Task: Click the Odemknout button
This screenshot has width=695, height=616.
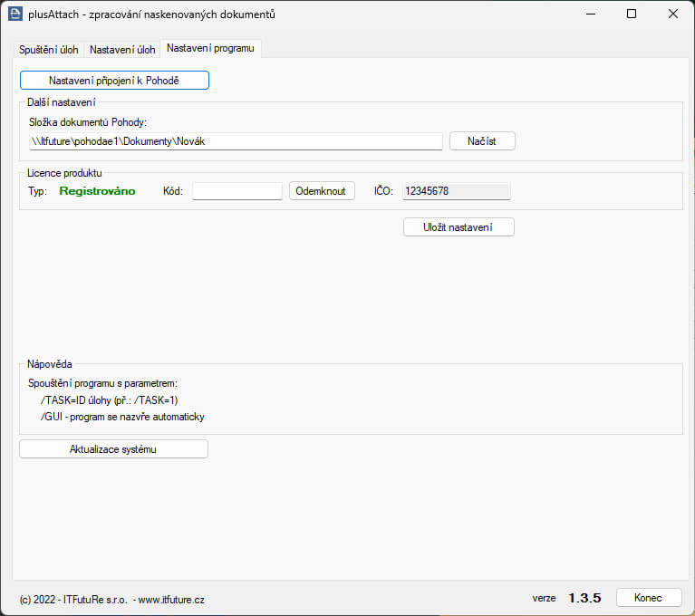Action: point(322,191)
